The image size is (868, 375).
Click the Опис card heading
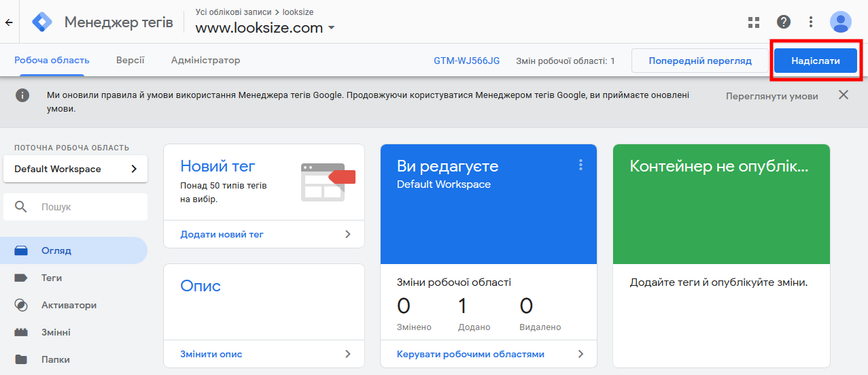(201, 286)
